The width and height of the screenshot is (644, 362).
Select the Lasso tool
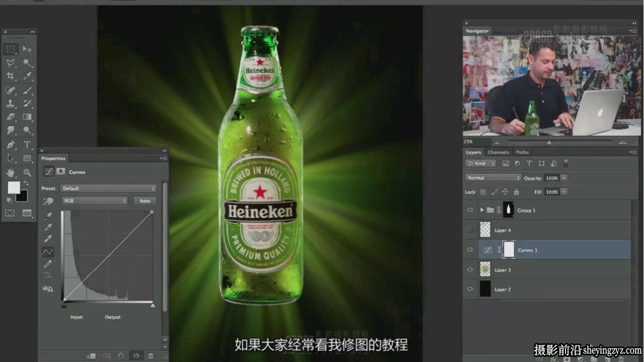coord(11,63)
